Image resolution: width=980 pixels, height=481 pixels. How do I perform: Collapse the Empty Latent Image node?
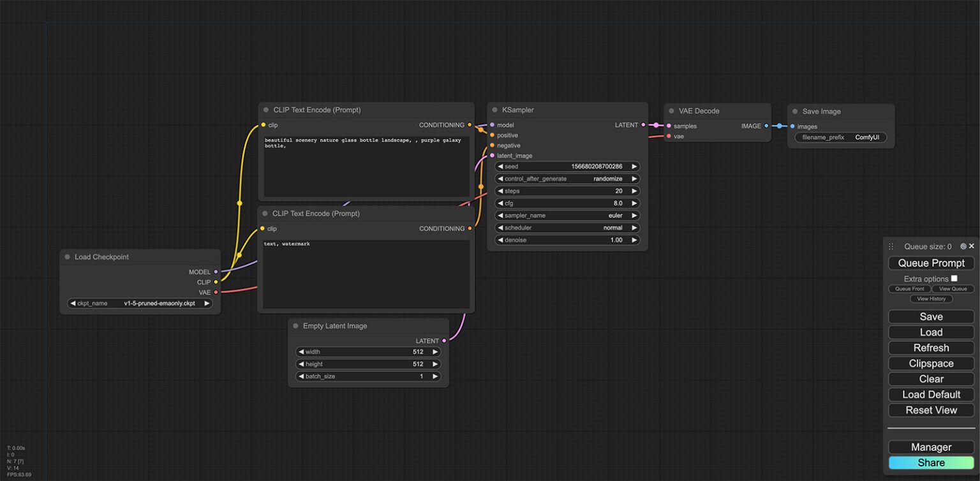click(295, 326)
